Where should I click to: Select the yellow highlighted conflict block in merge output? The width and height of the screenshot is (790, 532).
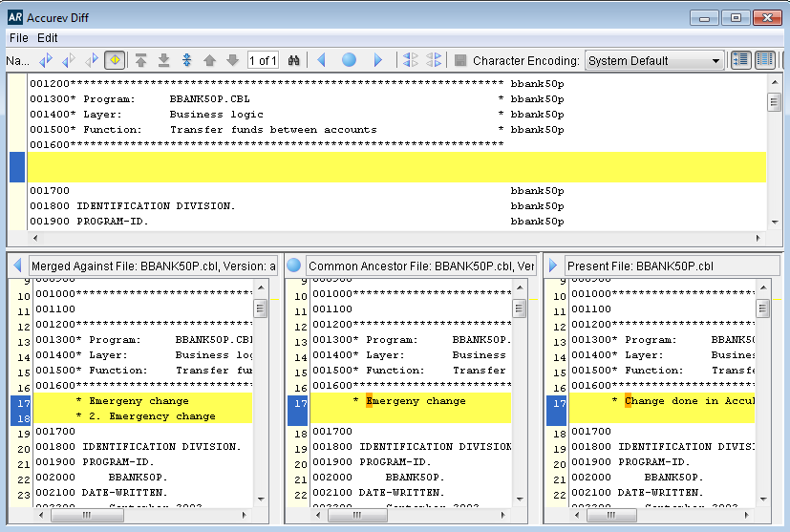(x=397, y=167)
